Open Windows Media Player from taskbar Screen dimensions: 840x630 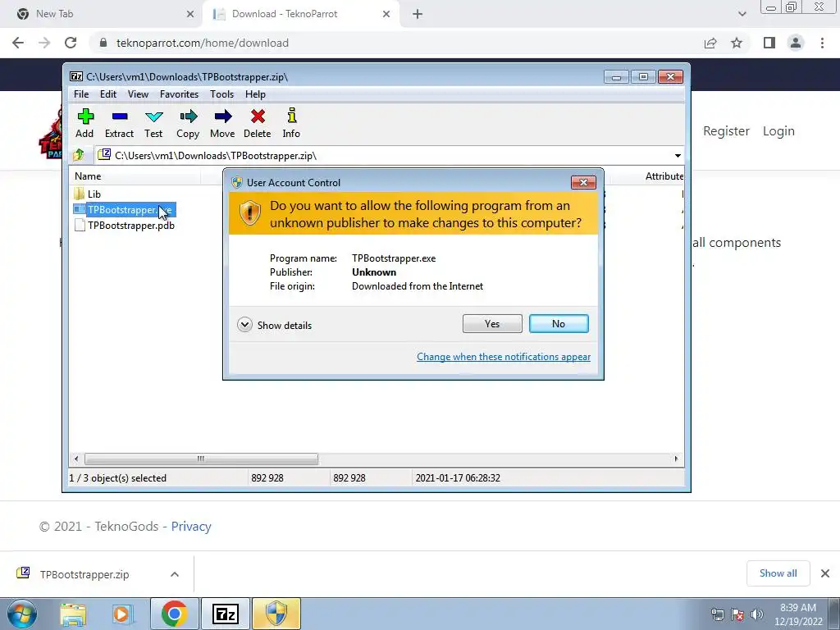click(x=122, y=614)
